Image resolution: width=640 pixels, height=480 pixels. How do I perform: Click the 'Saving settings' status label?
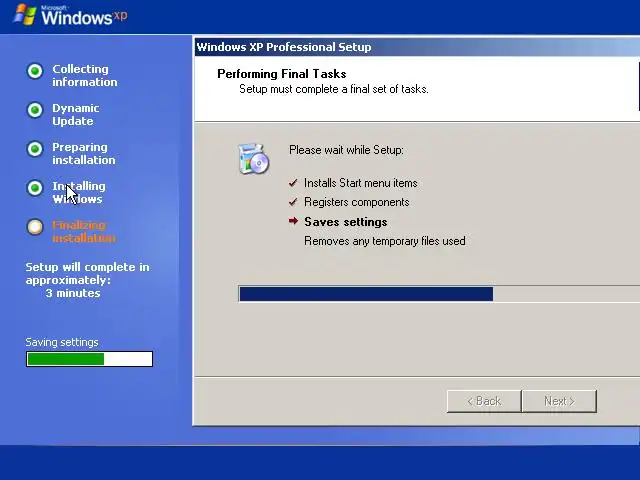click(x=62, y=342)
